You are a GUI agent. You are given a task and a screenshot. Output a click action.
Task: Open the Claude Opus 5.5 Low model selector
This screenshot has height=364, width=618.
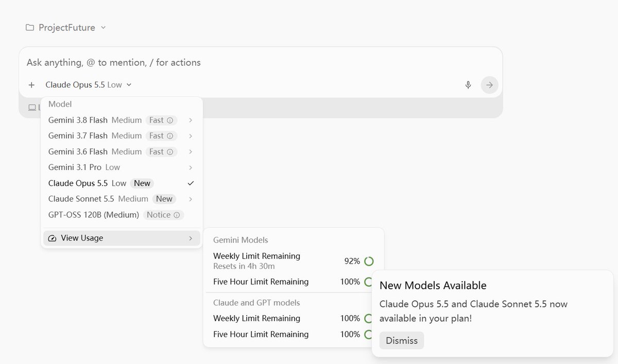(x=88, y=85)
